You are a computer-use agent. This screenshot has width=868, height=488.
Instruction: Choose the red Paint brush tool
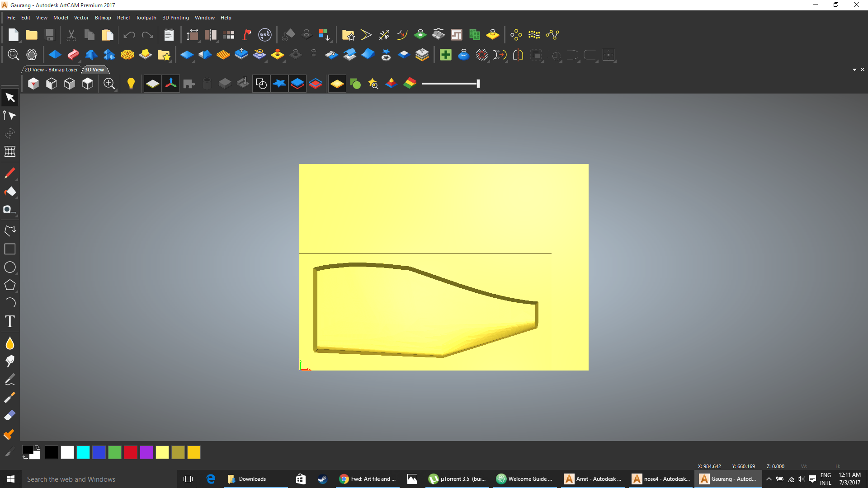point(10,173)
